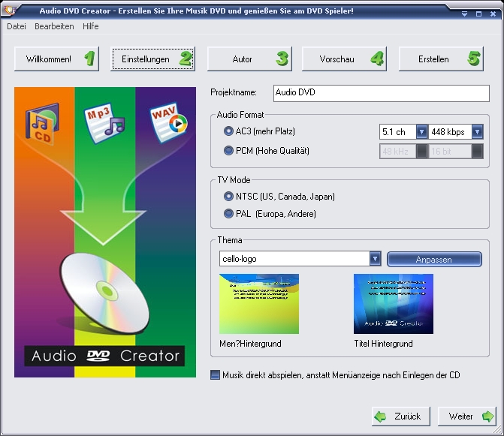Click the disabled 16 bit dropdown
This screenshot has width=504, height=436.
pyautogui.click(x=456, y=152)
